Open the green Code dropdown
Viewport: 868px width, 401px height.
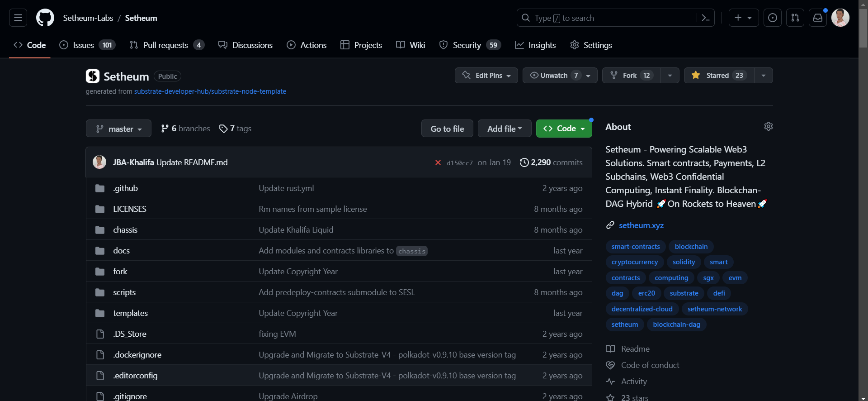(x=564, y=129)
